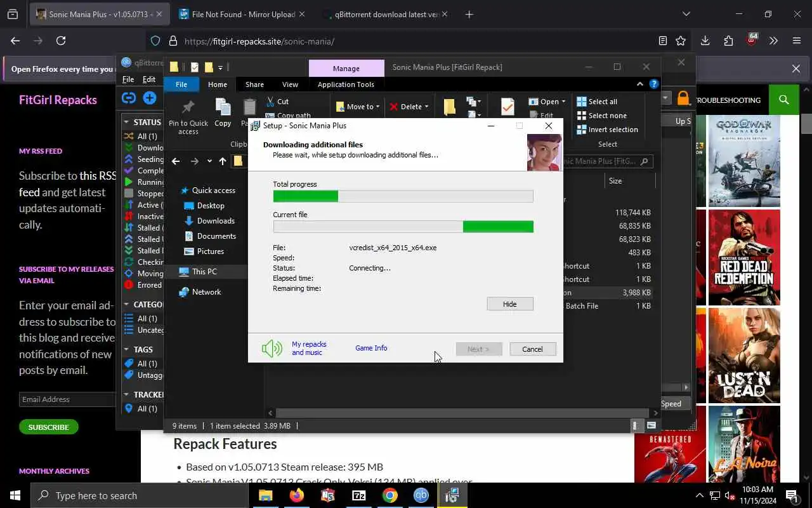The image size is (812, 508).
Task: Select the Inactive status filter
Action: [143, 217]
